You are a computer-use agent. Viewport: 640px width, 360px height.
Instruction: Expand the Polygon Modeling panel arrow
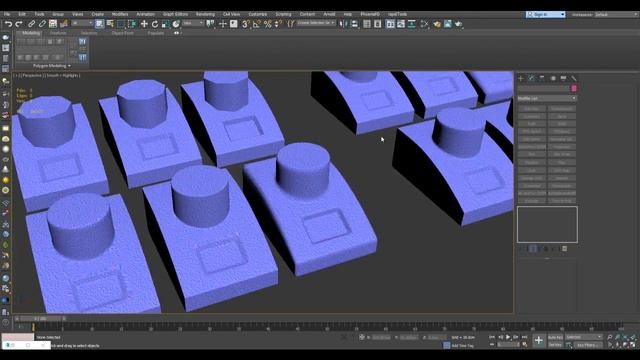69,66
